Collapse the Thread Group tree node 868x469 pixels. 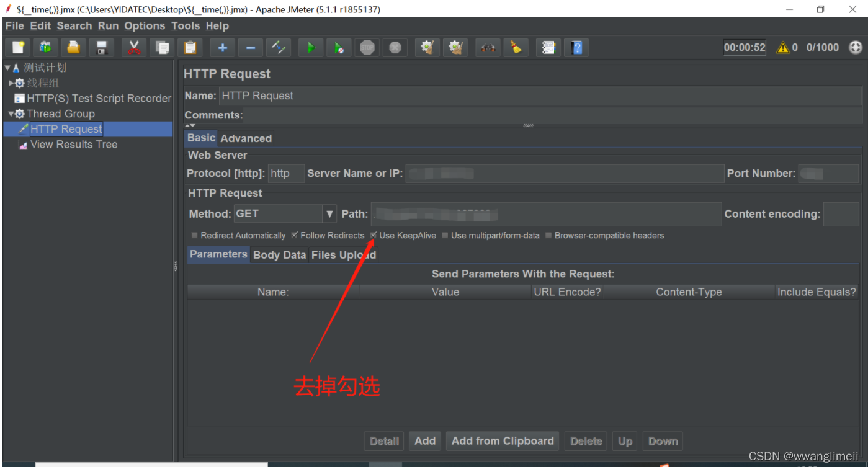tap(11, 114)
